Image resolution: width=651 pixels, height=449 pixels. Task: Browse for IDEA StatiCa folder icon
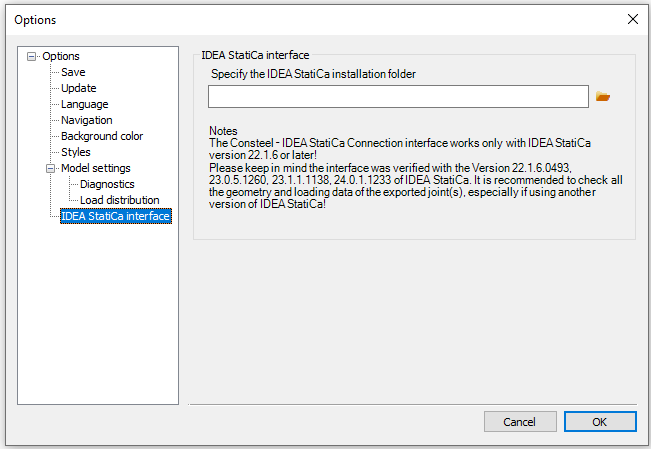tap(602, 97)
